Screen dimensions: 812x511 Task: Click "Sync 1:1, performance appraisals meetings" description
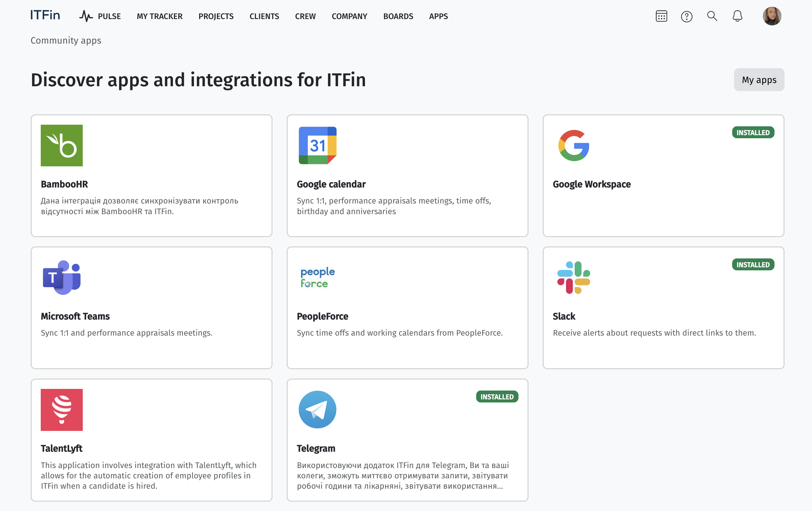click(394, 206)
